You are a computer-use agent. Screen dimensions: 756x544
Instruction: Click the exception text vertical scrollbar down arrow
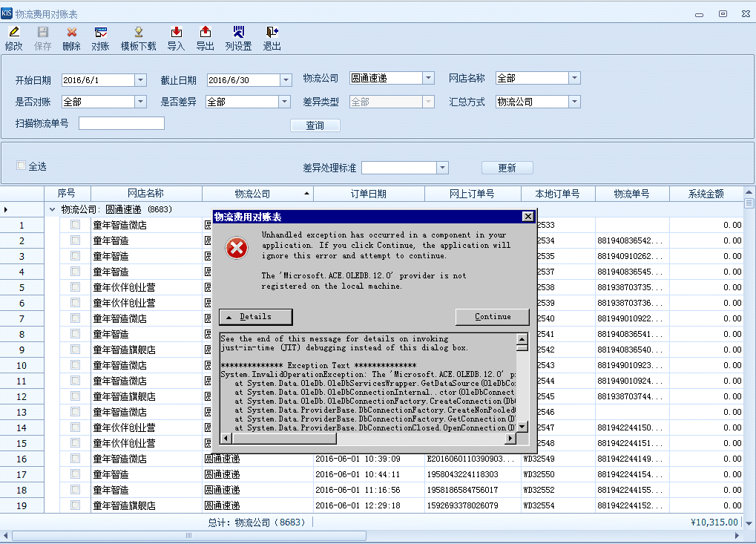522,427
